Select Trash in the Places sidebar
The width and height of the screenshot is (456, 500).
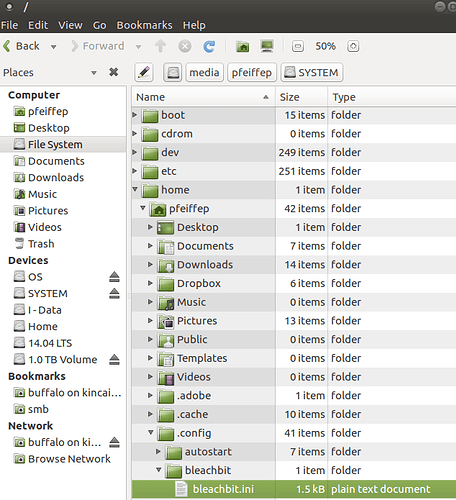(41, 244)
